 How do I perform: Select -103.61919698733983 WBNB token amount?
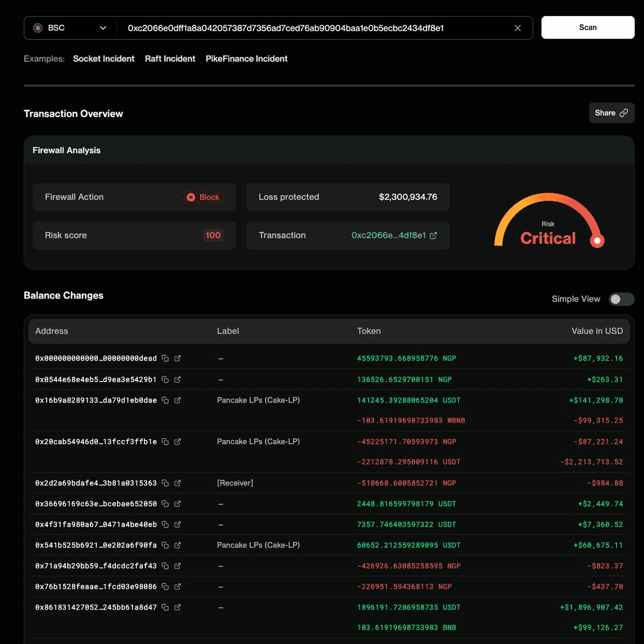[x=411, y=421]
